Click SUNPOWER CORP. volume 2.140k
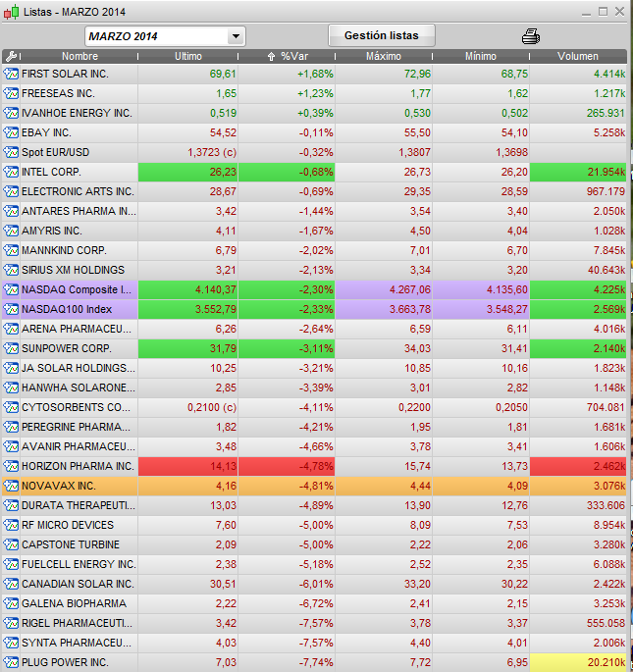The width and height of the screenshot is (633, 672). (578, 348)
